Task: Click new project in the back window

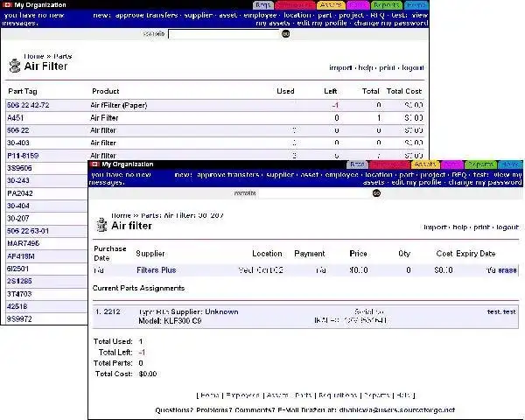Action: [x=351, y=15]
